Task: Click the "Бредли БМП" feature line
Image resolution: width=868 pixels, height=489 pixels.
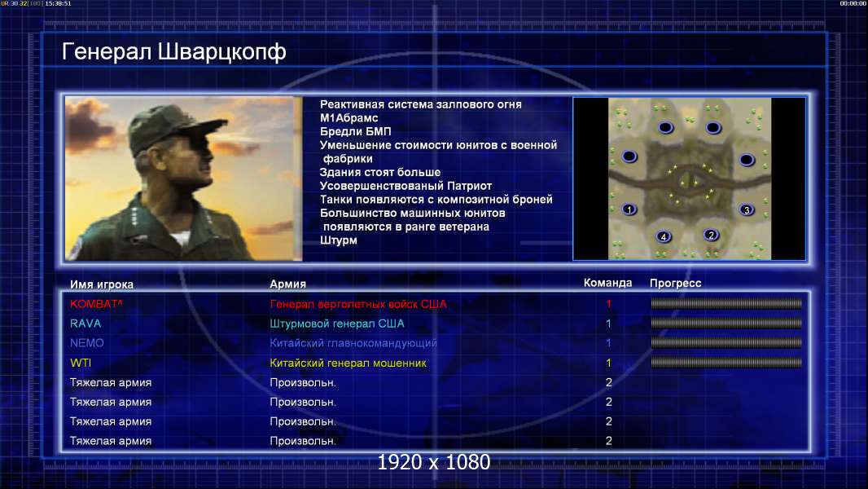Action: (355, 131)
